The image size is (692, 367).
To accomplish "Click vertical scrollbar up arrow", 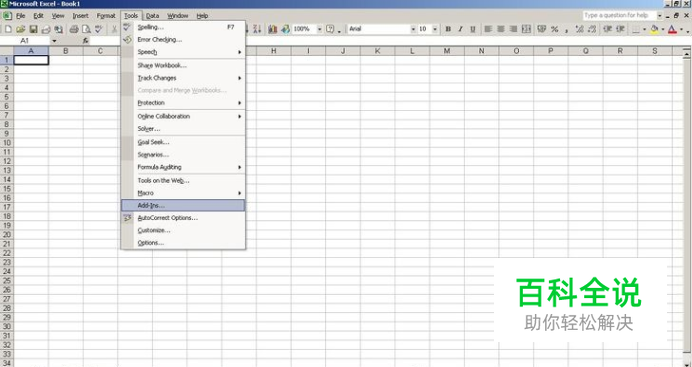I will click(x=686, y=54).
